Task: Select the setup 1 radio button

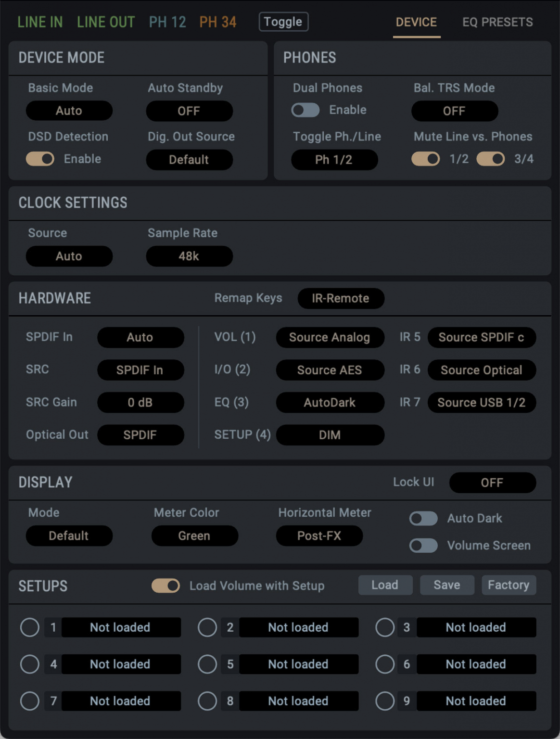Action: click(30, 627)
